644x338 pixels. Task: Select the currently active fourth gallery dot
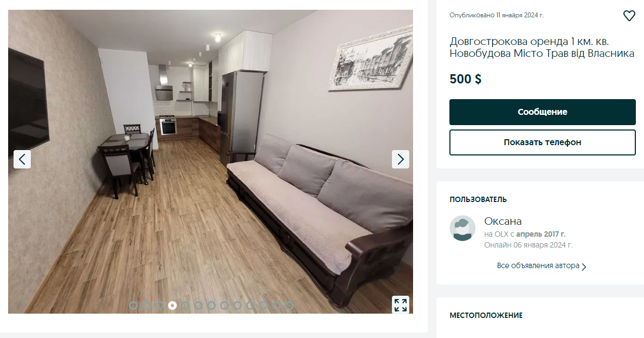[172, 305]
